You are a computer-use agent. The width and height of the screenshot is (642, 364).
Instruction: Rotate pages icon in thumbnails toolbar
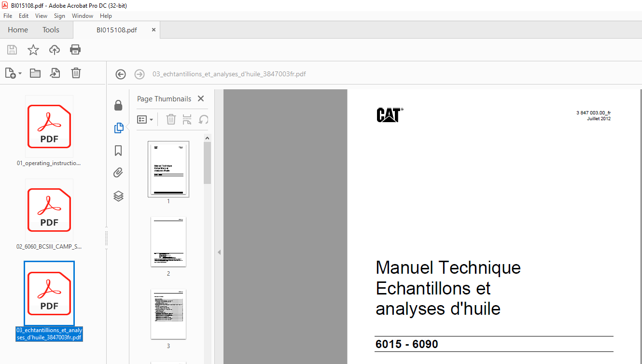[204, 119]
